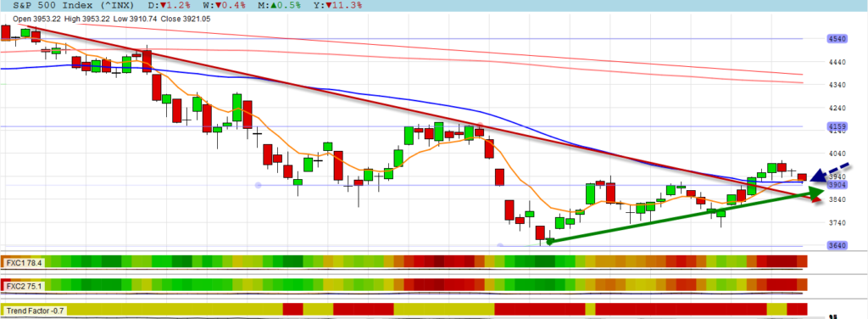Screen dimensions: 868x319
Task: Click the start handle of the 3904 level line
Action: [x=258, y=185]
